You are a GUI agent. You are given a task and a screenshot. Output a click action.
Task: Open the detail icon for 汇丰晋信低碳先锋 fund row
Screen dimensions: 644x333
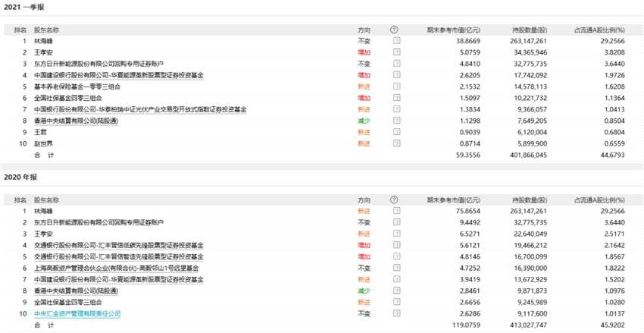(x=396, y=245)
